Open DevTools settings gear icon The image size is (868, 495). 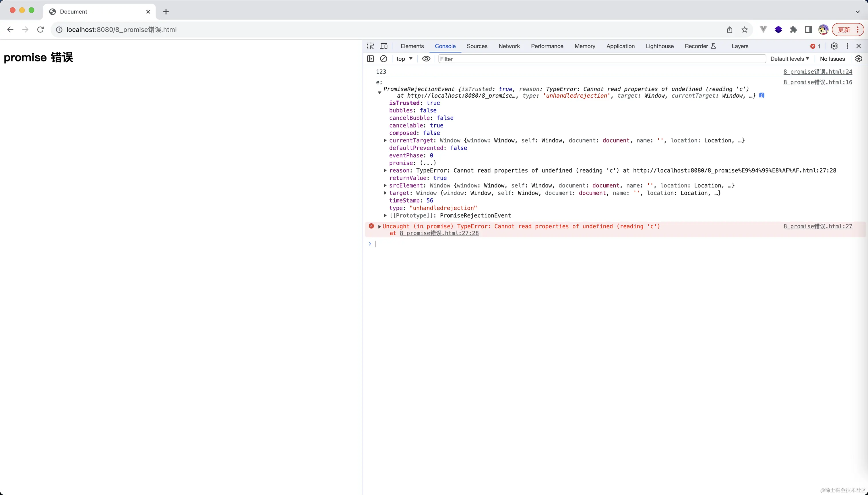click(x=834, y=46)
